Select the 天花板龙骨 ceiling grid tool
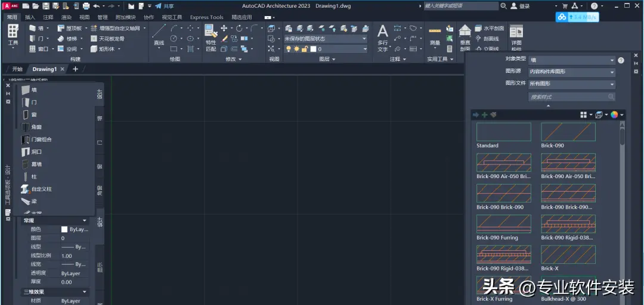Image resolution: width=644 pixels, height=305 pixels. tap(107, 39)
